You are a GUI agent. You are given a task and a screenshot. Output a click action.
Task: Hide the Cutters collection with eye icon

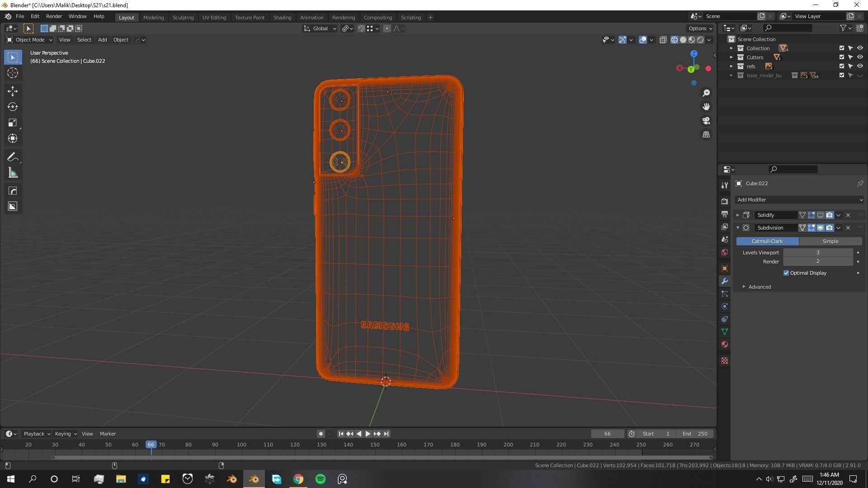[x=860, y=57]
